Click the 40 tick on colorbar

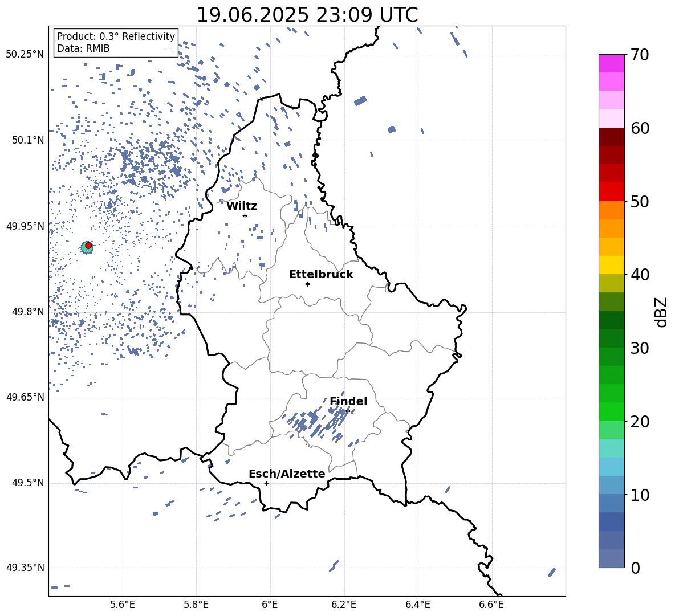[x=640, y=275]
